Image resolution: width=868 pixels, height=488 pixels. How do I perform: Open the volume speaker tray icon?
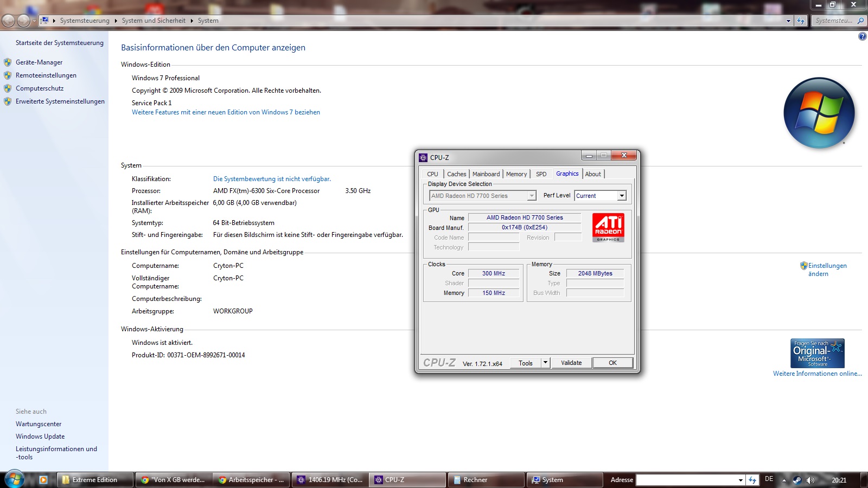click(x=810, y=480)
